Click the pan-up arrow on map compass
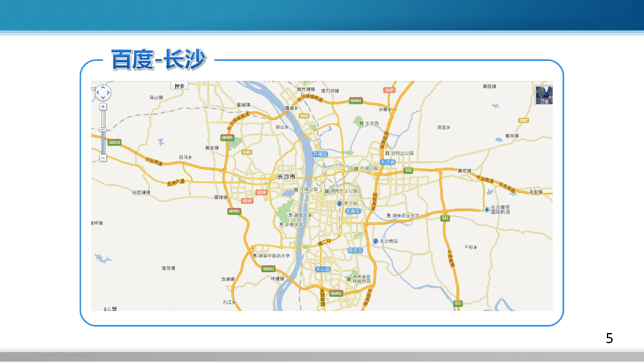644x362 pixels. pyautogui.click(x=103, y=87)
